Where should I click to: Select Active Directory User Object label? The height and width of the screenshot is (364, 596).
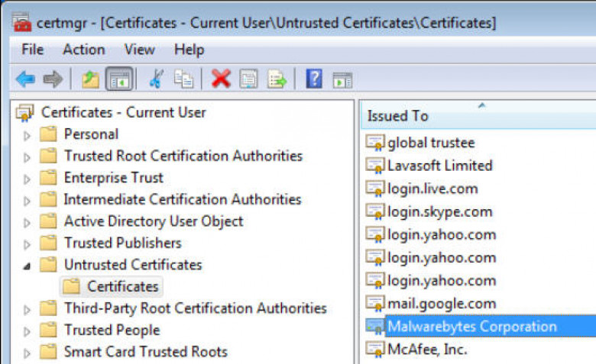point(154,221)
